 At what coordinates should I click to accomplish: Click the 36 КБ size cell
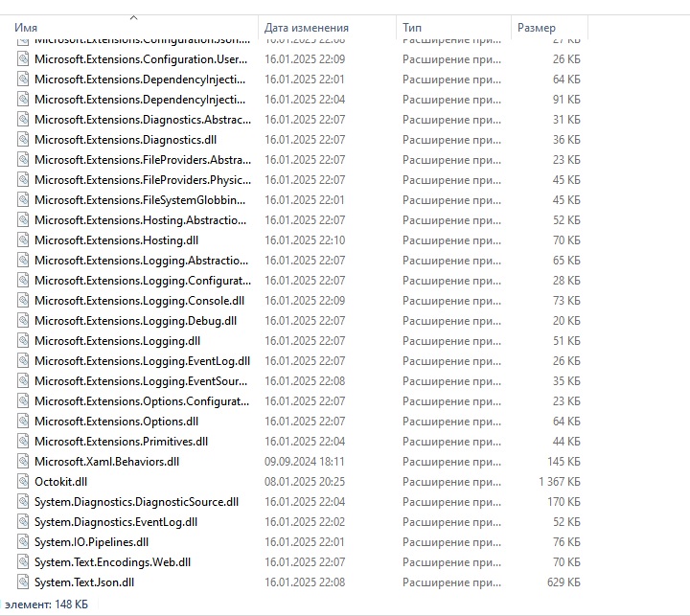tap(566, 140)
